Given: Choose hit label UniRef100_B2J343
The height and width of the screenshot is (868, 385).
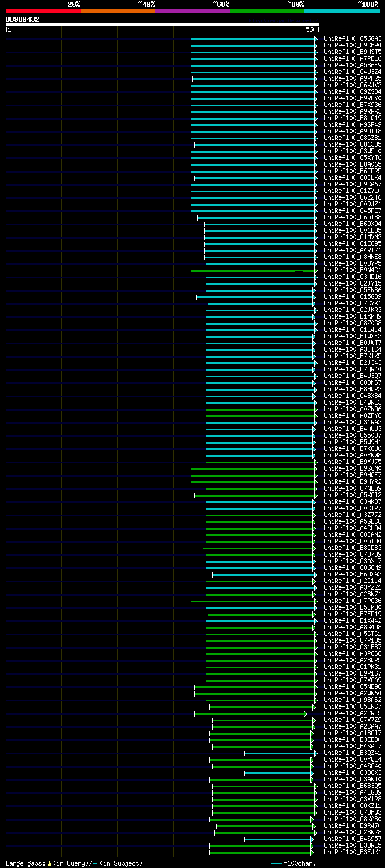Looking at the screenshot, I should [x=353, y=363].
